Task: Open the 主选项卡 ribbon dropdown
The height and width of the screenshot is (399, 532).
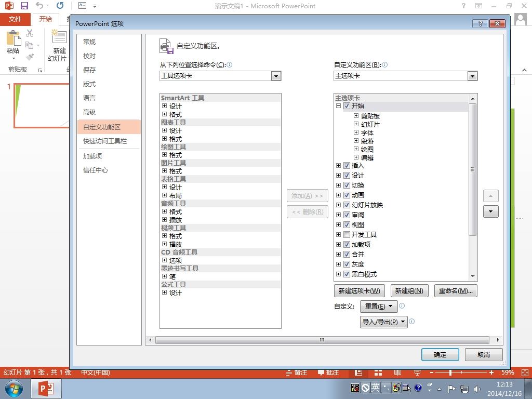Action: pos(472,76)
